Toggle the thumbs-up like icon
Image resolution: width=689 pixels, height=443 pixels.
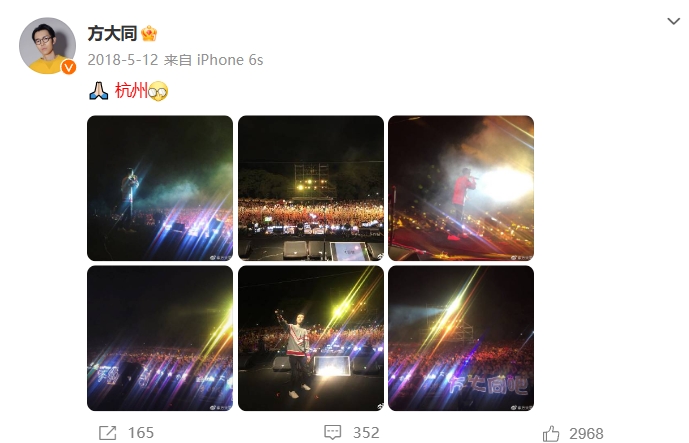pos(551,434)
